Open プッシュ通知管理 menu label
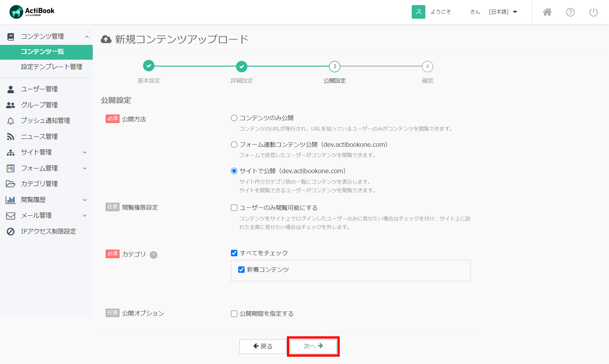Screen dimensions: 609x364 pyautogui.click(x=45, y=121)
